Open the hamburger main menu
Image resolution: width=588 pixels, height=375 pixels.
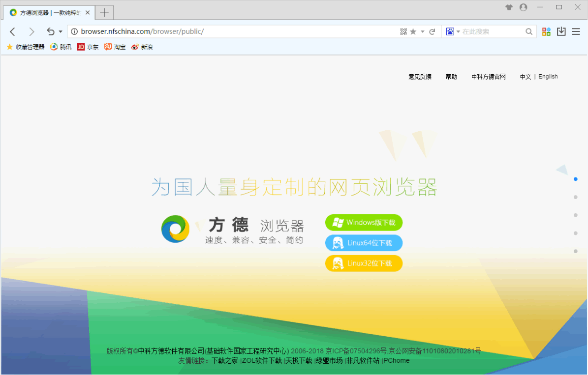576,31
